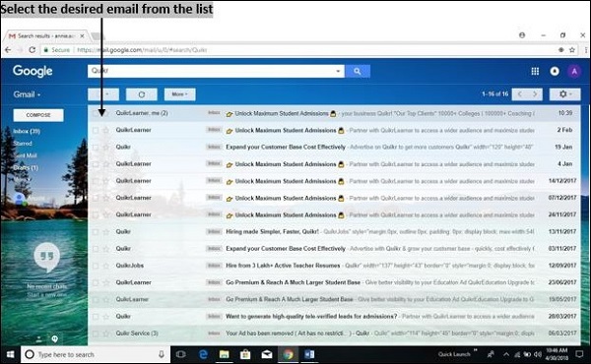Open Word from the taskbar
The width and height of the screenshot is (591, 364).
pos(309,354)
